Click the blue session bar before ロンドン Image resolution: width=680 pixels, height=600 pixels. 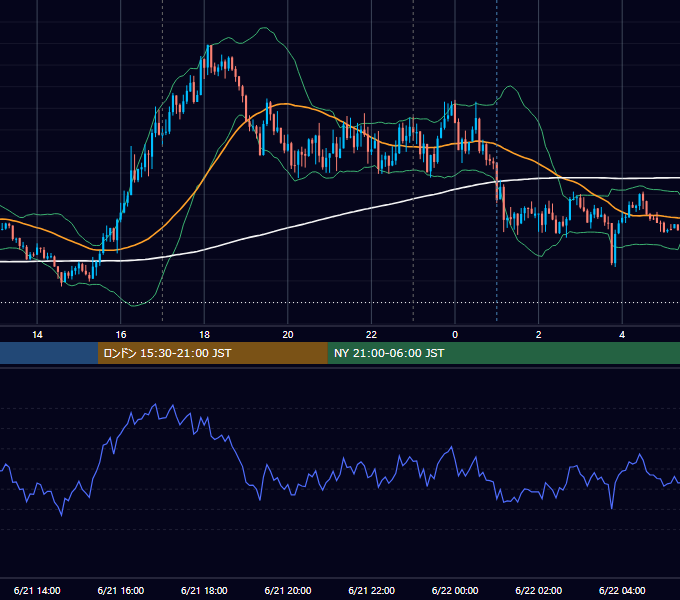(x=49, y=353)
